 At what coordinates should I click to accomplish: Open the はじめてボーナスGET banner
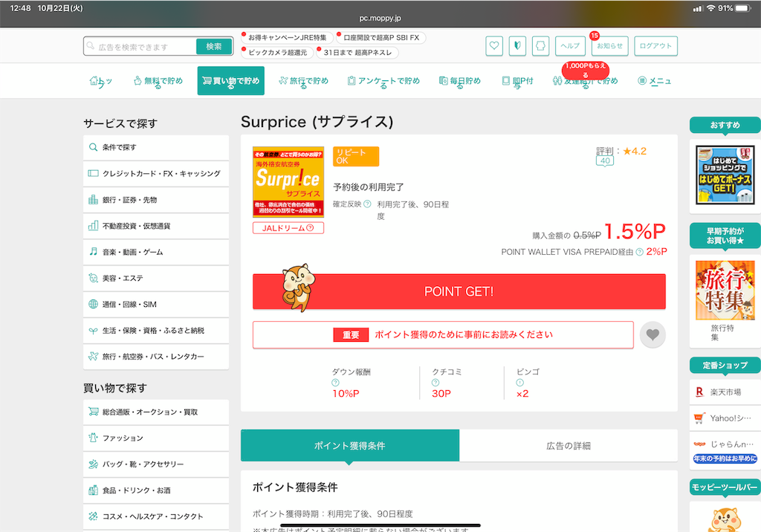pos(725,175)
